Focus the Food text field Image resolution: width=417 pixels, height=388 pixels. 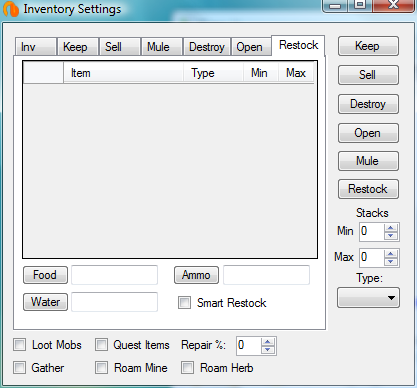[114, 275]
